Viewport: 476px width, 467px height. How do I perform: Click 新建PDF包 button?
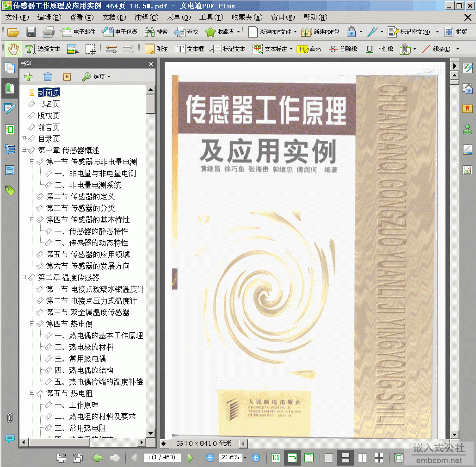pyautogui.click(x=320, y=32)
